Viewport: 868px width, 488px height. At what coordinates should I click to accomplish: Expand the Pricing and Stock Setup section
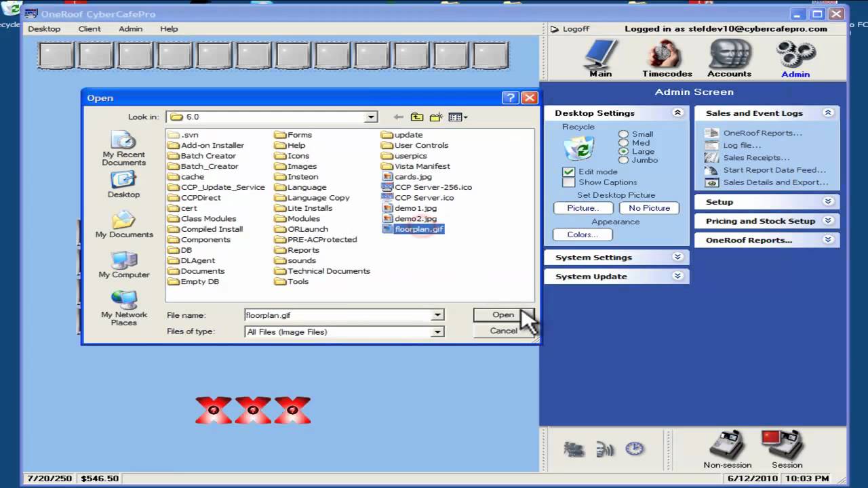tap(827, 221)
